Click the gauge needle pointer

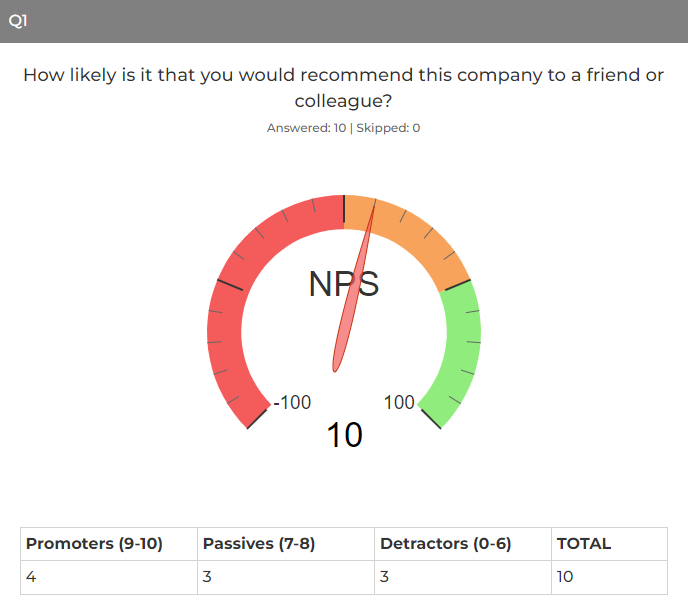click(353, 285)
